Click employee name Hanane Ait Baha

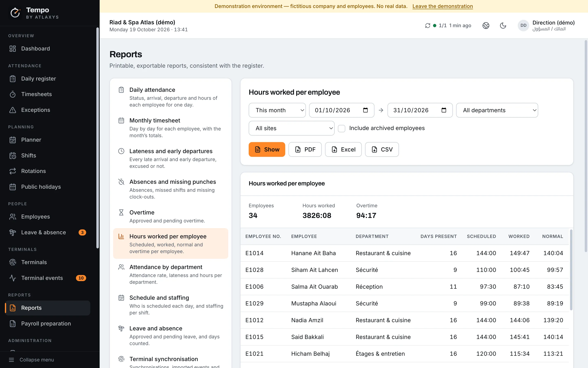coord(313,253)
